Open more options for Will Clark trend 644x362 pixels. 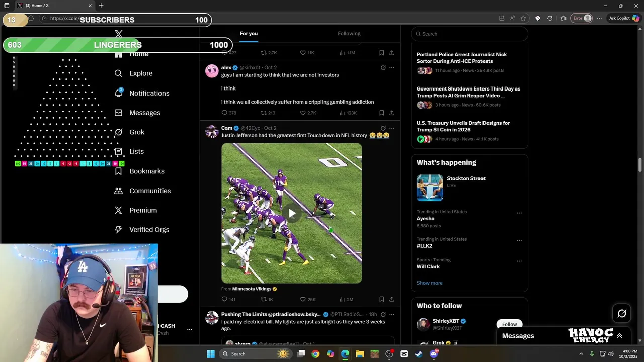pos(519,261)
